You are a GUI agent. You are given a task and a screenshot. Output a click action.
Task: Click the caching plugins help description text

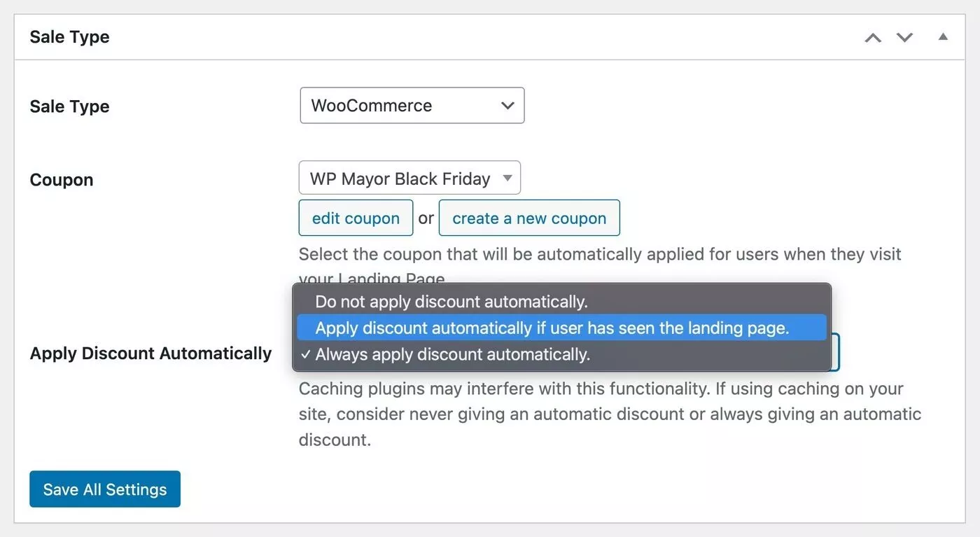(610, 414)
